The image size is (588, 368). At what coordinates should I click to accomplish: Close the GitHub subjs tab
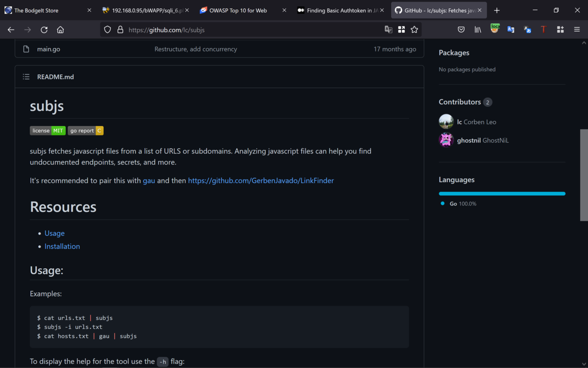[x=480, y=10]
